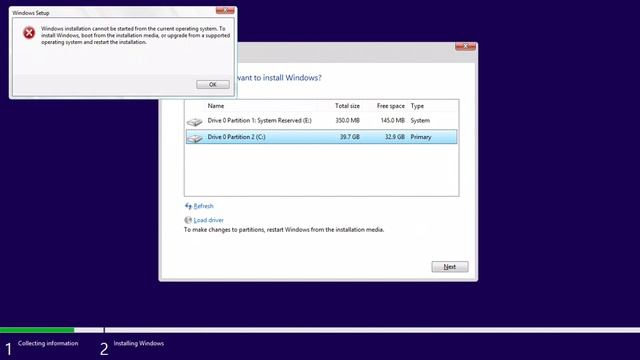Screen dimensions: 640x360
Task: Click the error message text in the dialog
Action: (136, 36)
